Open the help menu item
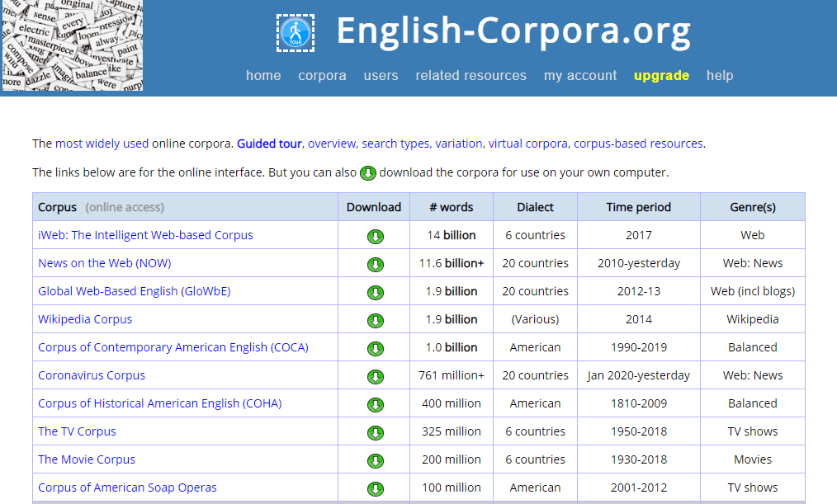Screen dimensions: 837x504 tap(720, 76)
